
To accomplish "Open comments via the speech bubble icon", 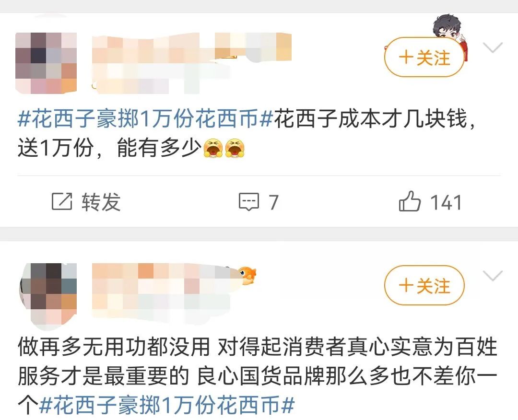I will tap(249, 202).
